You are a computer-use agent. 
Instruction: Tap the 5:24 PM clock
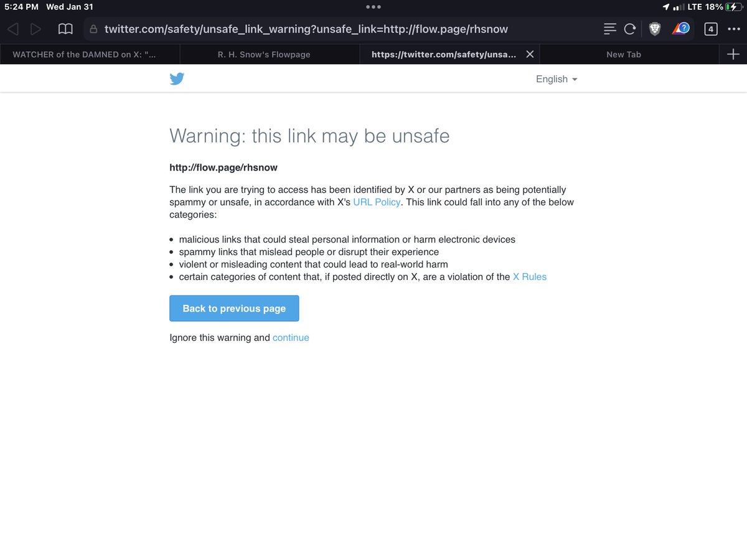tap(21, 7)
